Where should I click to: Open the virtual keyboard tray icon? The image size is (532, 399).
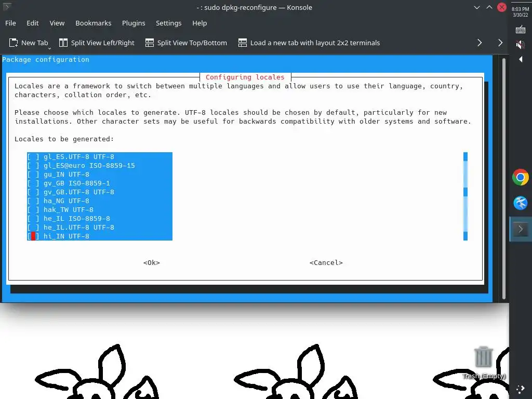click(521, 30)
